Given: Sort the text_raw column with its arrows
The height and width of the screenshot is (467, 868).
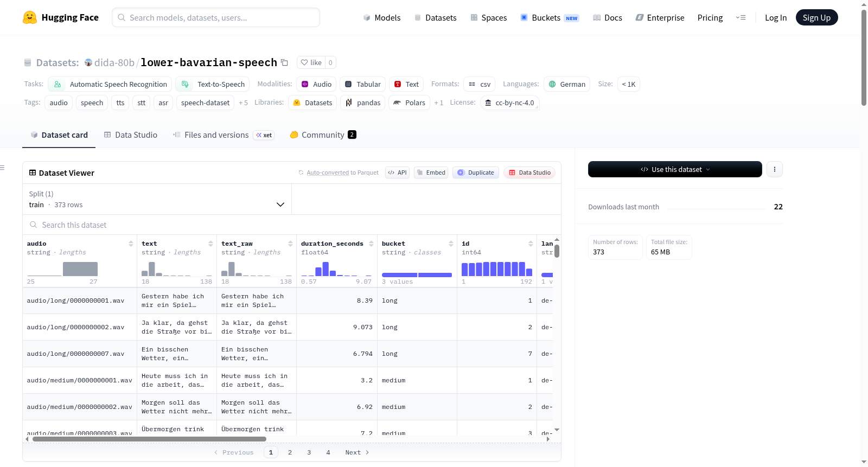Looking at the screenshot, I should click(x=290, y=244).
